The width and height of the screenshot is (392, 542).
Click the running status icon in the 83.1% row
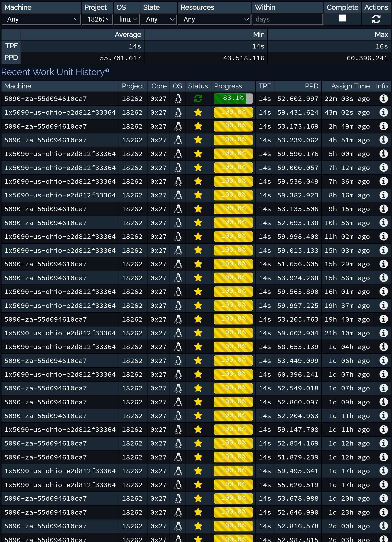coord(198,99)
